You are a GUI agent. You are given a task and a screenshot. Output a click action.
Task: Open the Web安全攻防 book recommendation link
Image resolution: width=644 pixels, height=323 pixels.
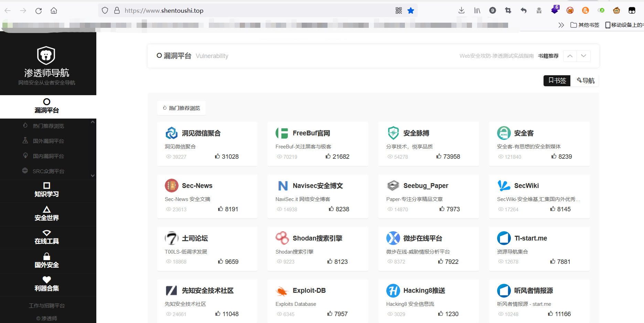pyautogui.click(x=496, y=56)
